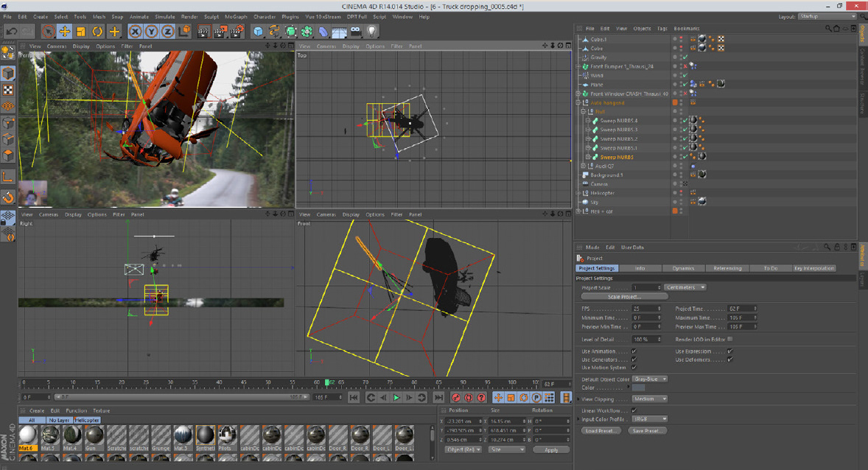Toggle Use Expression checkbox

[730, 351]
